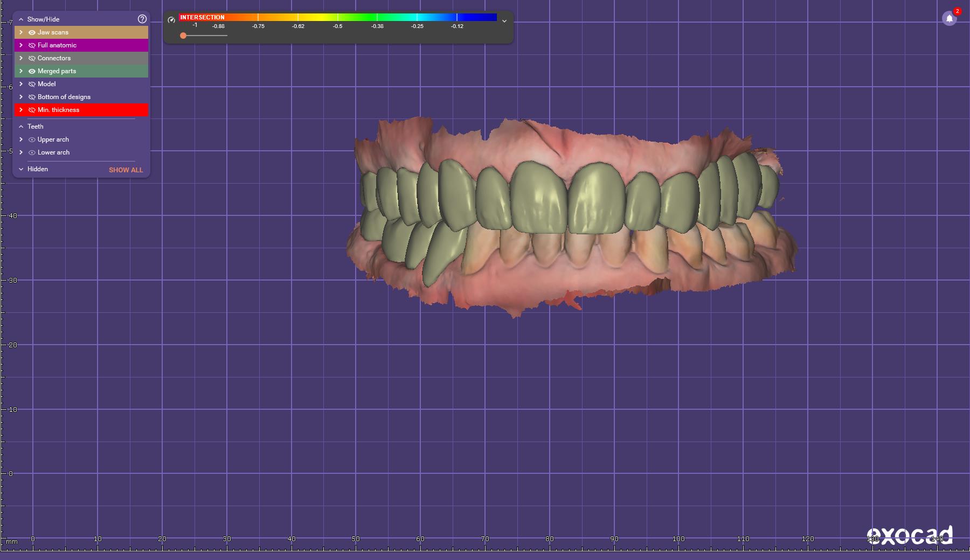Toggle Lower arch visibility eye
The image size is (970, 560).
tap(32, 152)
